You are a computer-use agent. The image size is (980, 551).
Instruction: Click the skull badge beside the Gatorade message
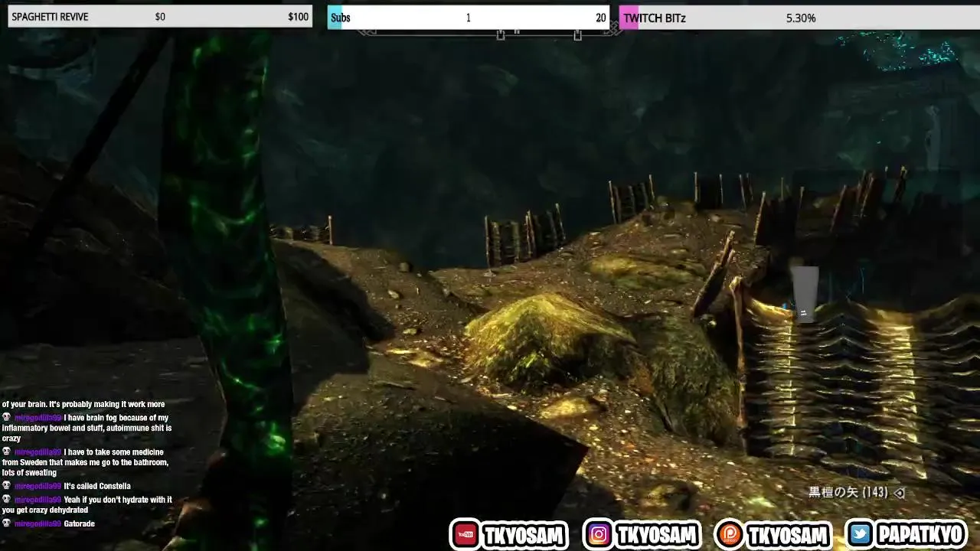coord(6,523)
